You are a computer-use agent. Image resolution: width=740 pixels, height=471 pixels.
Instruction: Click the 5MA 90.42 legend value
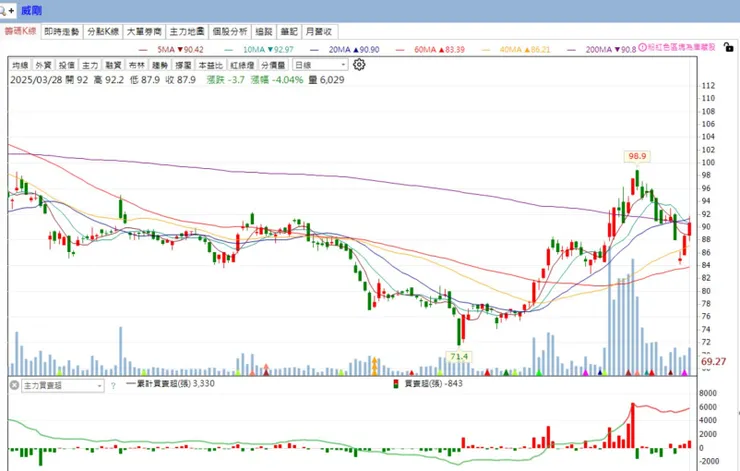click(x=180, y=50)
